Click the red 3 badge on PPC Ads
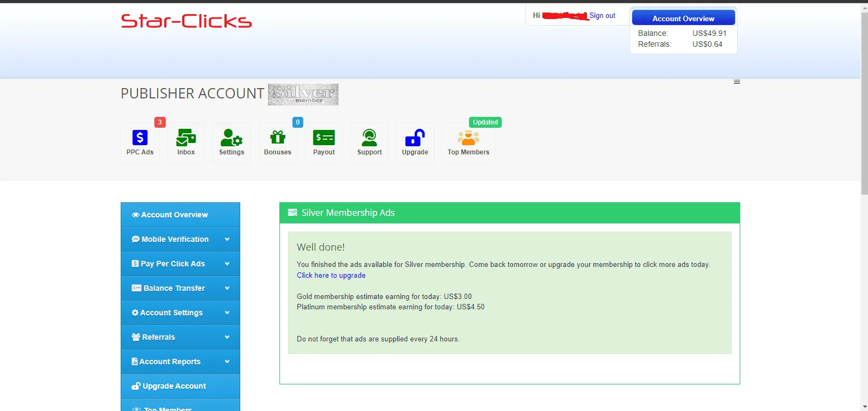 click(x=160, y=122)
